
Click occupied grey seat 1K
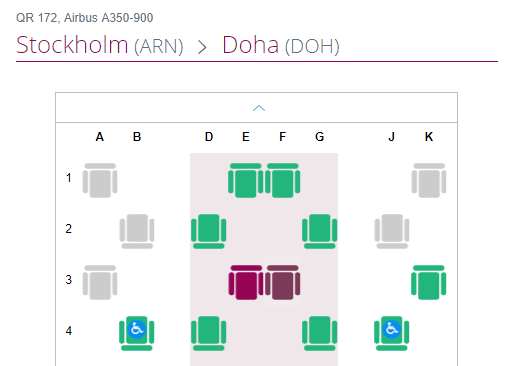(429, 180)
